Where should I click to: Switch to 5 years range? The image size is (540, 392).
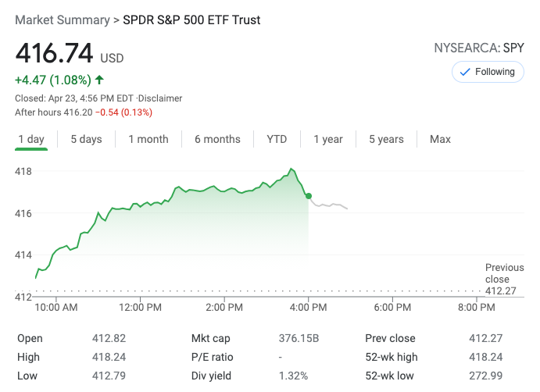pos(386,139)
